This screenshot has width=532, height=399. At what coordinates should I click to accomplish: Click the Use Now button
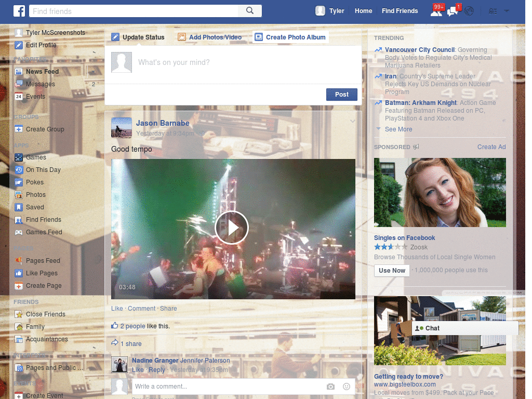[392, 270]
